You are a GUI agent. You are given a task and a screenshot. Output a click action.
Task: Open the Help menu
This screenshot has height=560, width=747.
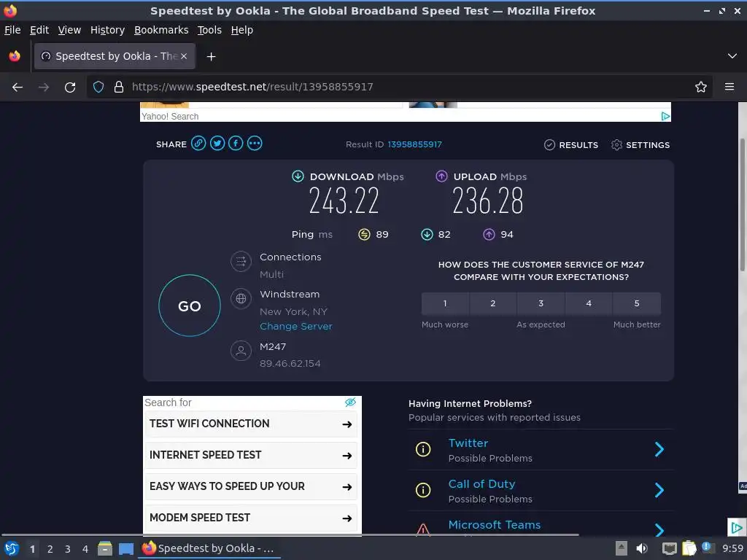click(x=242, y=30)
